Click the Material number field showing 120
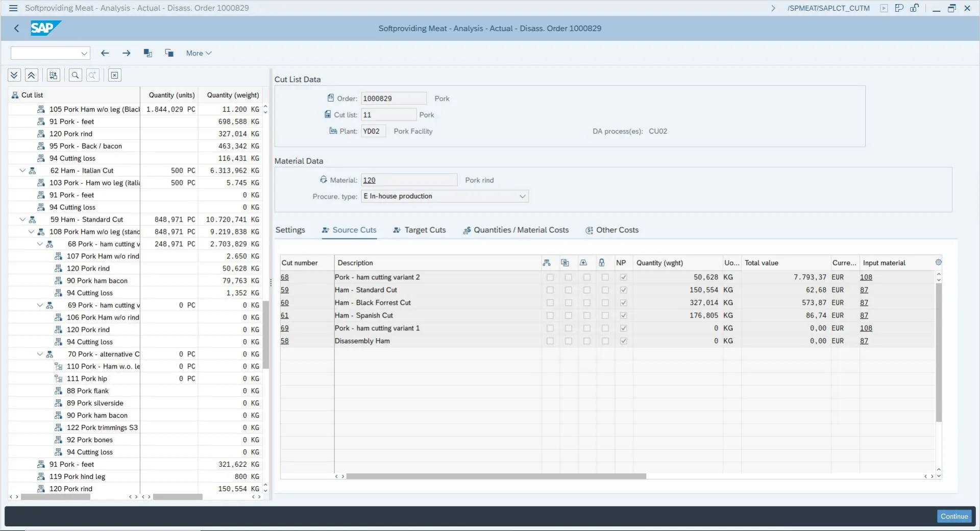This screenshot has height=531, width=980. coord(409,180)
